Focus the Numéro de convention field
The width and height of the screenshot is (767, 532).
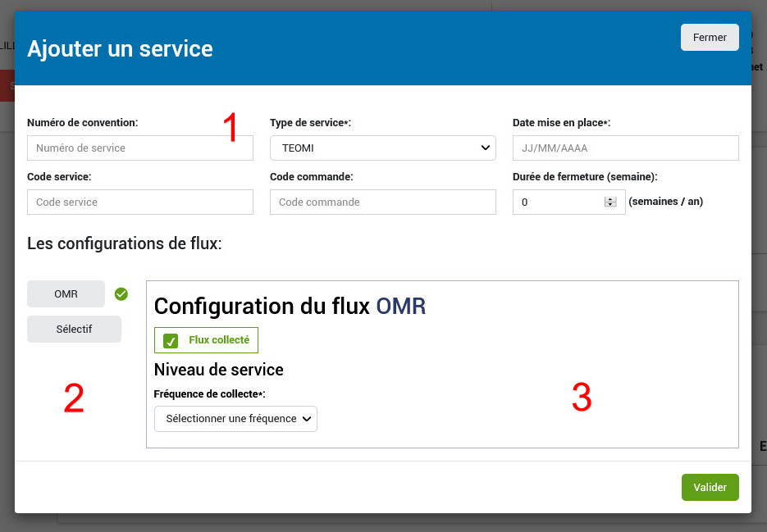pyautogui.click(x=139, y=148)
